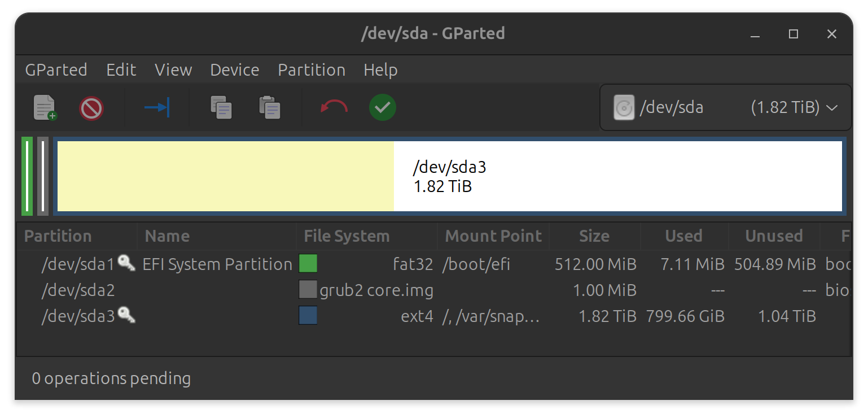
Task: Open the Help menu
Action: click(380, 70)
